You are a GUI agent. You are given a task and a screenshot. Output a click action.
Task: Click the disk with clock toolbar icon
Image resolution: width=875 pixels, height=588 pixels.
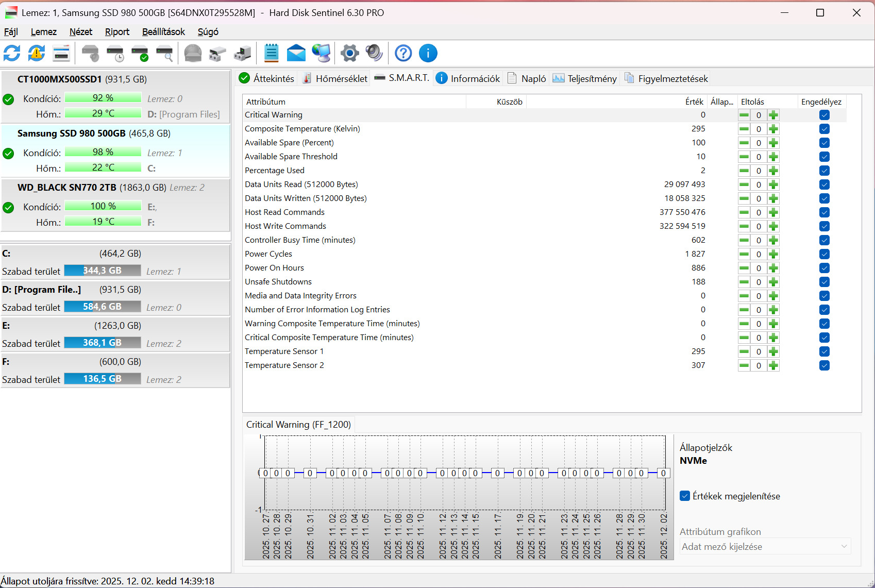(115, 53)
